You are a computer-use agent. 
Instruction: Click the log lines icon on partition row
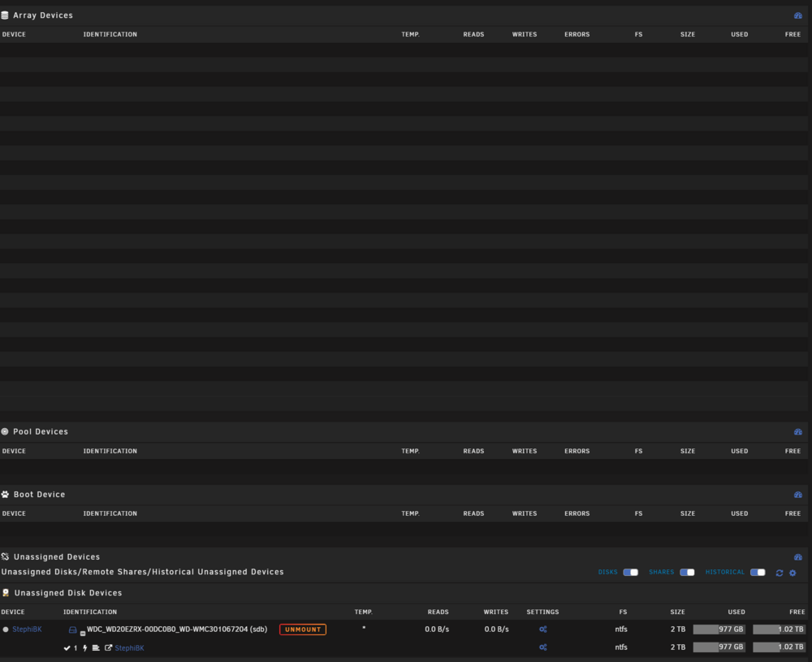point(96,648)
